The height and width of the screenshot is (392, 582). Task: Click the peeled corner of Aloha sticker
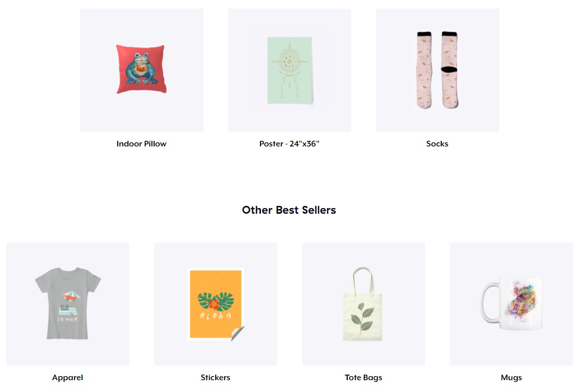237,333
